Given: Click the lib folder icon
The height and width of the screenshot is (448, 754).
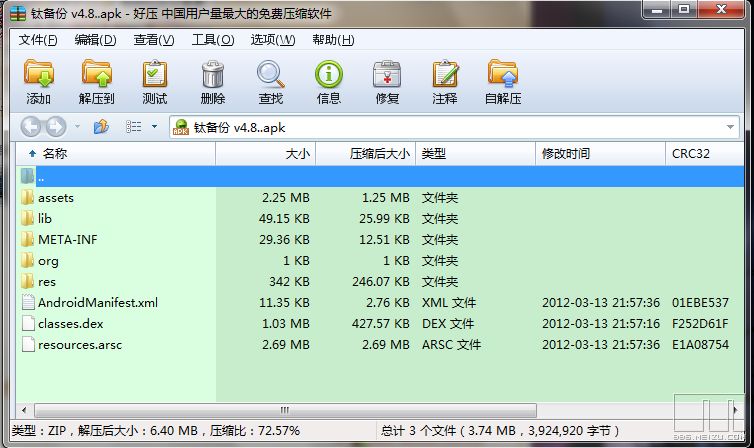Looking at the screenshot, I should click(28, 219).
